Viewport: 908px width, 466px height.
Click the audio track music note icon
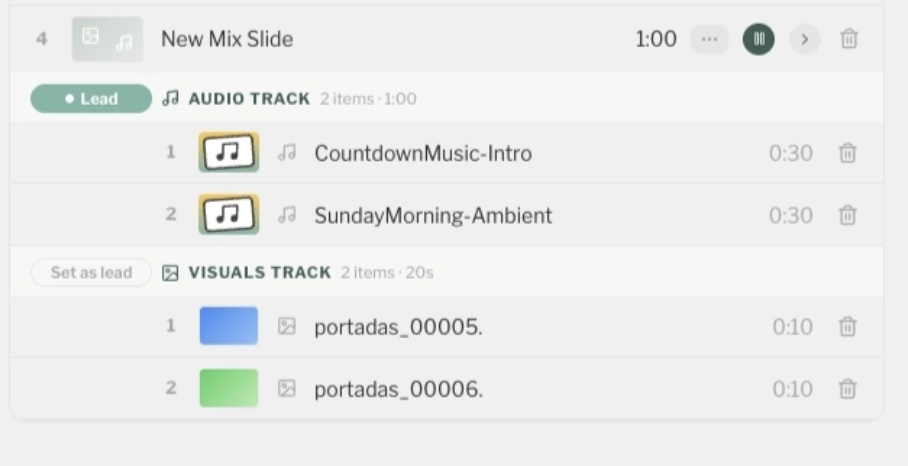coord(170,98)
